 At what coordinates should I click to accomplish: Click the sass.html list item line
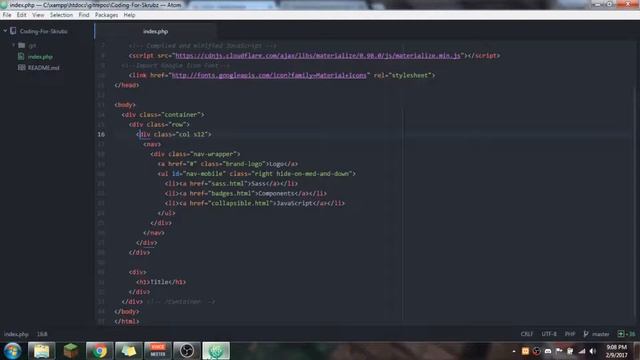click(231, 184)
